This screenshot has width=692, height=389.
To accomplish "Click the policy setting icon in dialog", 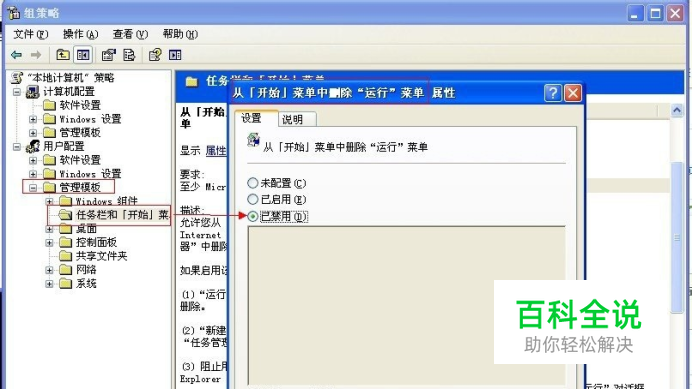I will point(253,140).
